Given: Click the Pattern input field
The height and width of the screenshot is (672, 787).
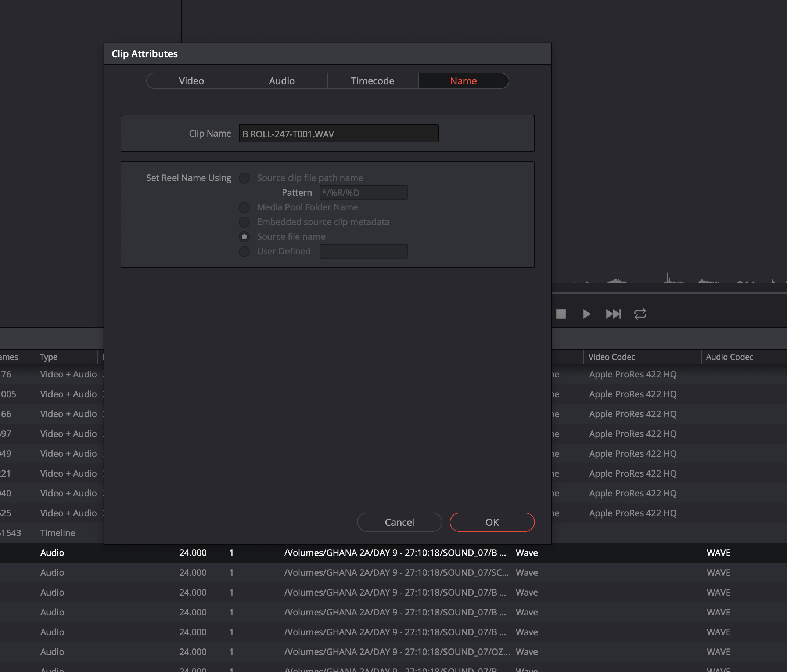Looking at the screenshot, I should [x=363, y=192].
